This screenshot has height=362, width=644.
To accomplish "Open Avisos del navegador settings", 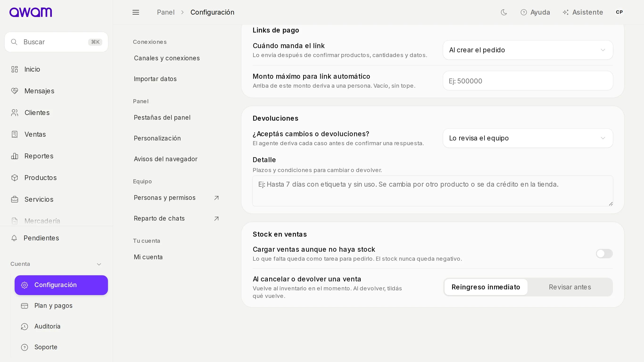I will (x=165, y=159).
